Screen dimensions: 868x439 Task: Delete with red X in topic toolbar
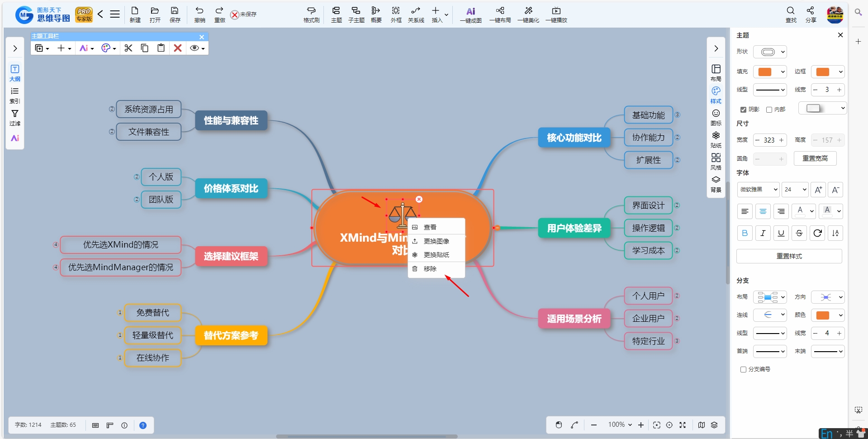[178, 48]
